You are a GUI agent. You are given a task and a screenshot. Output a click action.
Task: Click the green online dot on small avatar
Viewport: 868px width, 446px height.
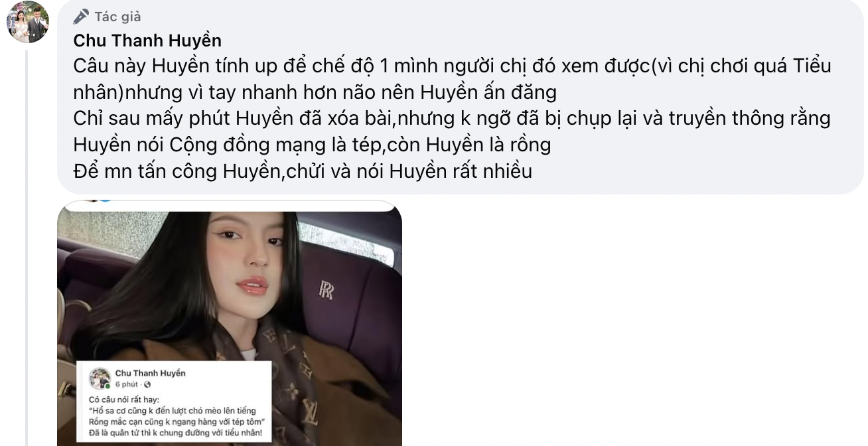point(107,386)
